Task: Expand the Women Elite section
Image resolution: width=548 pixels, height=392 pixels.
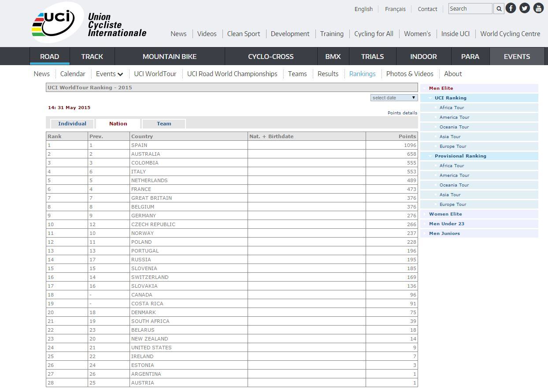Action: click(x=445, y=214)
